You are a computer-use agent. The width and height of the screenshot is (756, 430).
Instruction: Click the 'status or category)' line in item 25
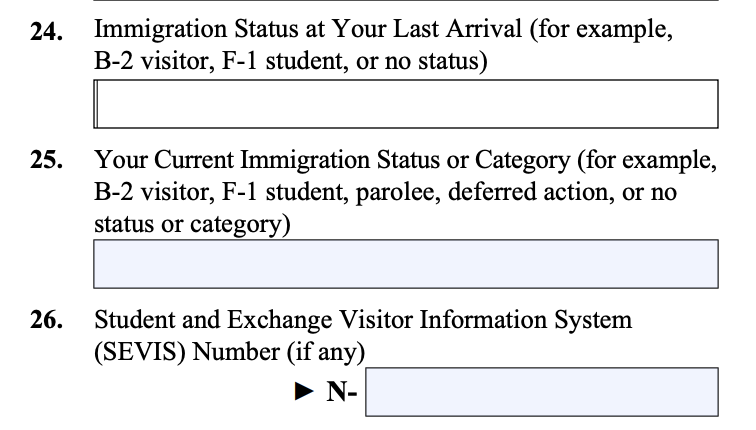coord(192,224)
